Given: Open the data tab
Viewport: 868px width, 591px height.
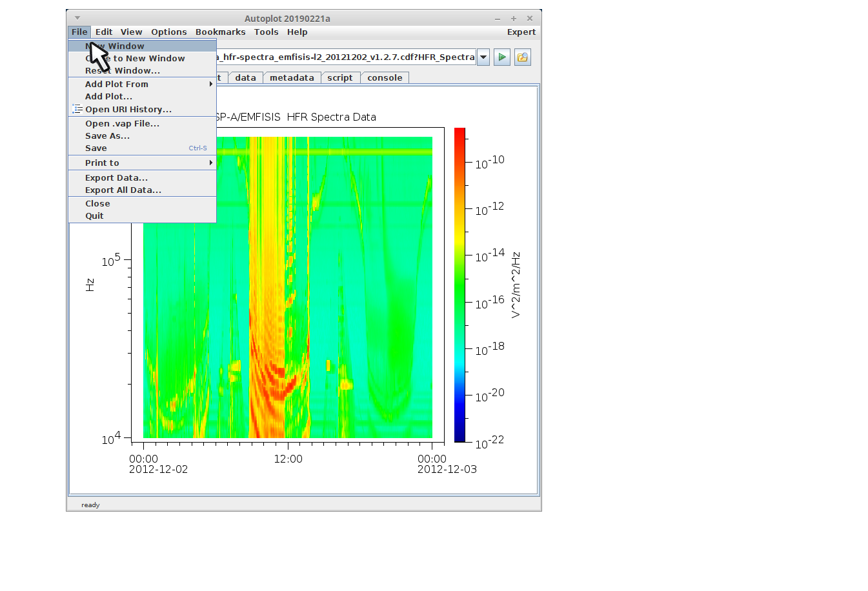Looking at the screenshot, I should coord(245,78).
